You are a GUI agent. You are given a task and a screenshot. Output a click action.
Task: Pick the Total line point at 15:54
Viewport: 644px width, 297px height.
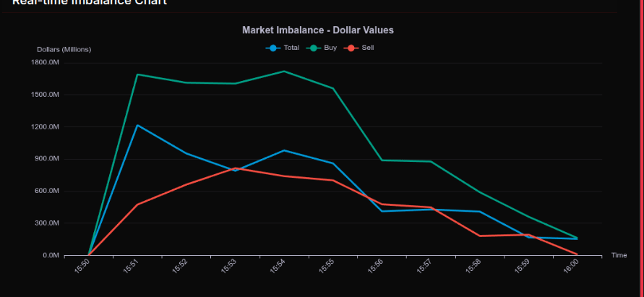[x=284, y=150]
